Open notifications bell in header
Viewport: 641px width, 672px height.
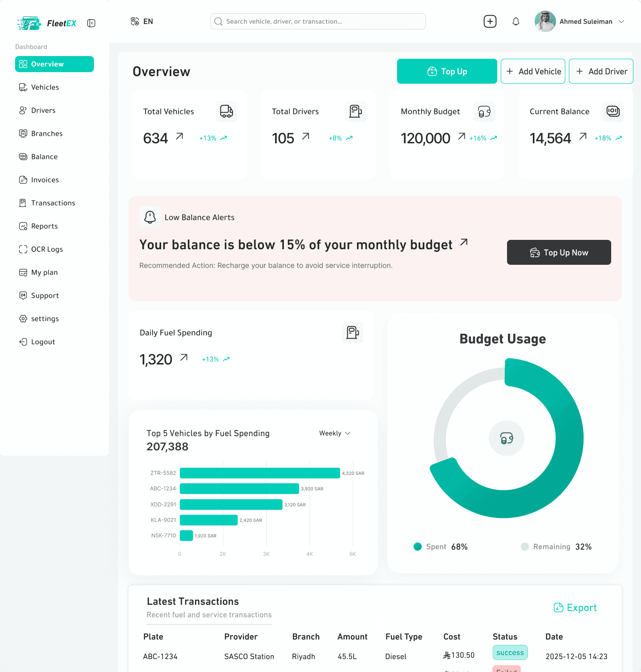516,21
